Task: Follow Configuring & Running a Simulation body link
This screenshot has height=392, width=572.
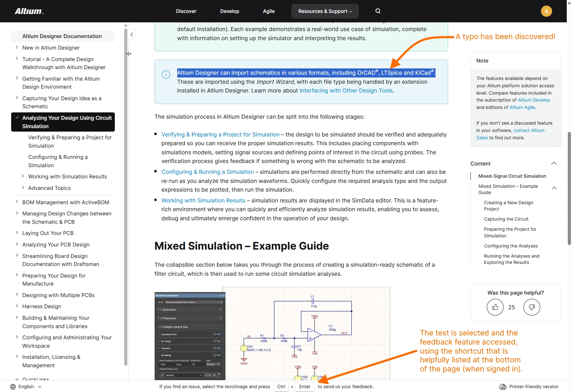Action: coord(208,172)
